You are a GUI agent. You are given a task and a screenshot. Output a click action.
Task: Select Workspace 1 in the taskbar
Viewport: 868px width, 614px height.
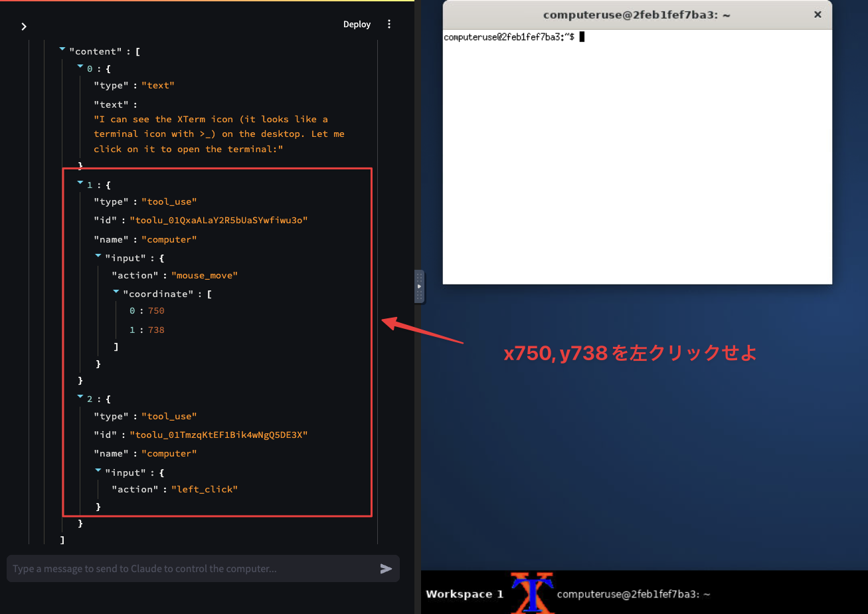pyautogui.click(x=465, y=594)
